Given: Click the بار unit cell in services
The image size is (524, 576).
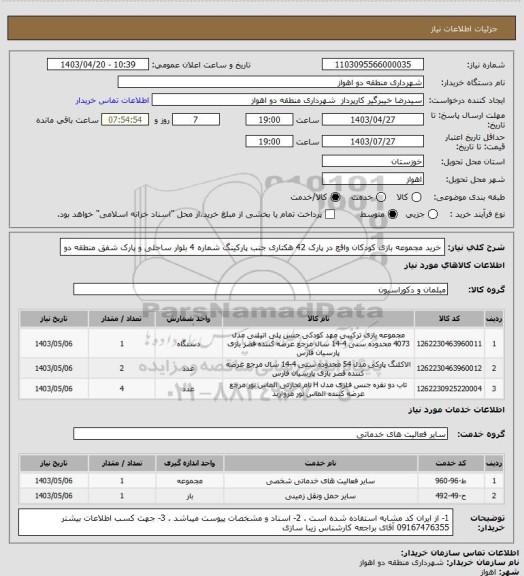Looking at the screenshot, I should 189,496.
